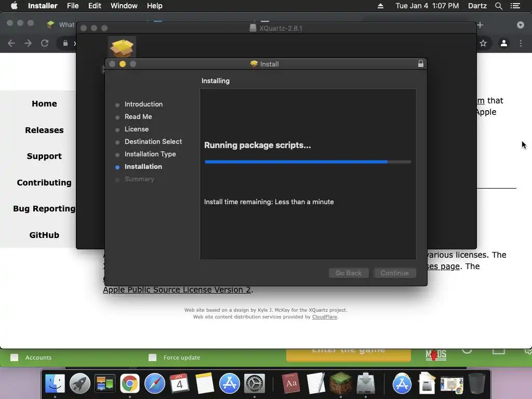Launch Google Chrome from the dock

click(x=129, y=384)
